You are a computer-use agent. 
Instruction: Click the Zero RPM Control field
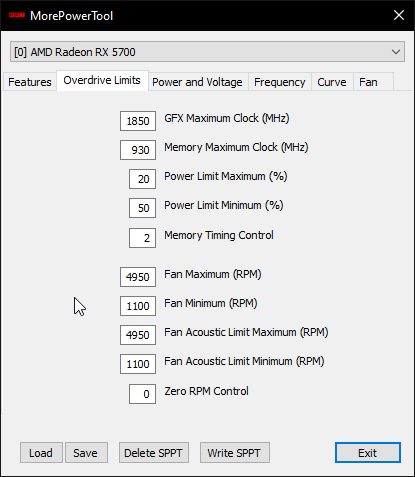142,394
